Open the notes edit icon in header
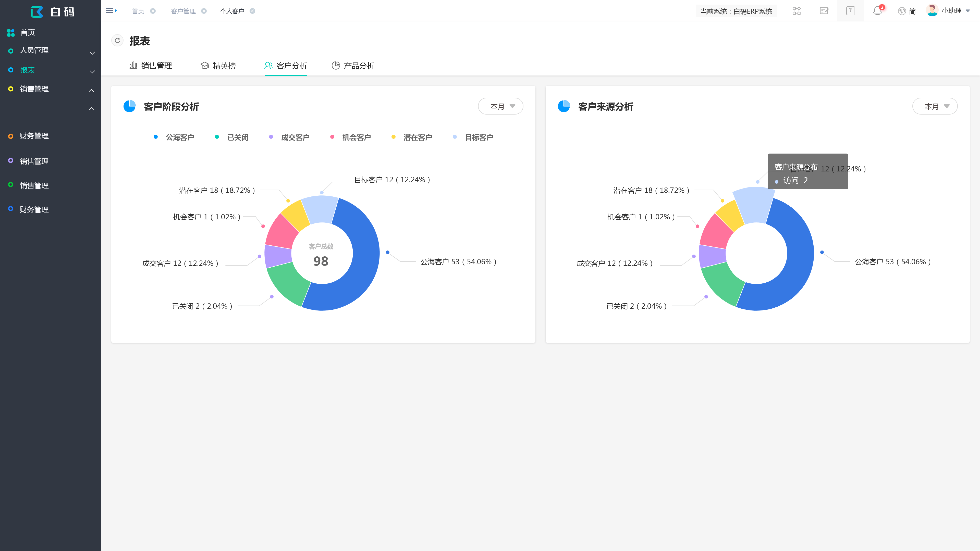The width and height of the screenshot is (980, 551). 824,11
